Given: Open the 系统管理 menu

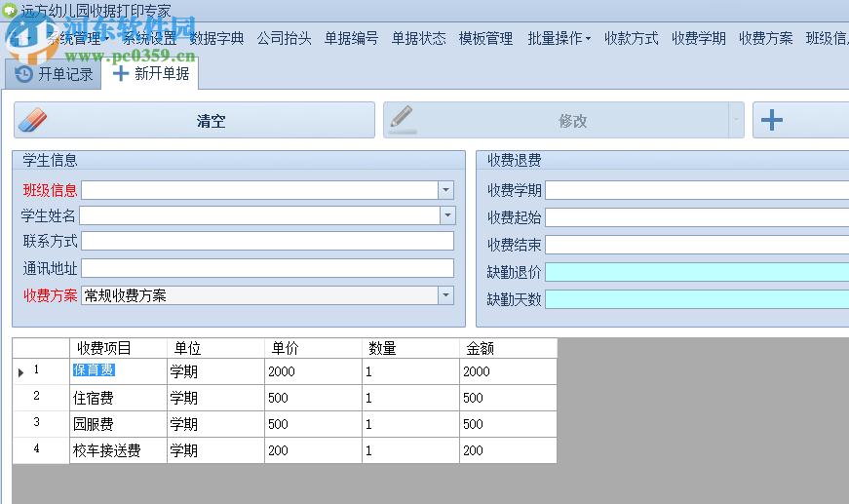Looking at the screenshot, I should point(77,38).
